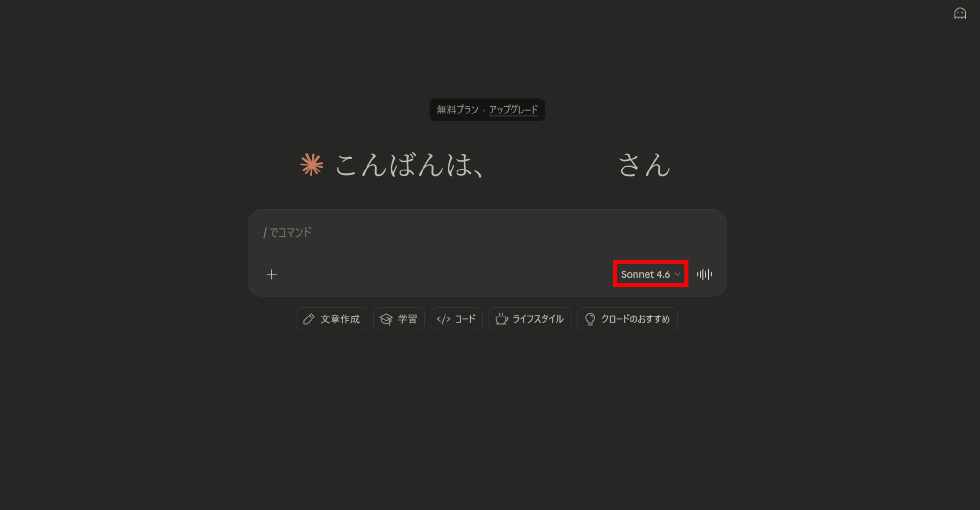Select the クロードのおすすめ suggestion chip
This screenshot has height=510, width=980.
click(627, 319)
